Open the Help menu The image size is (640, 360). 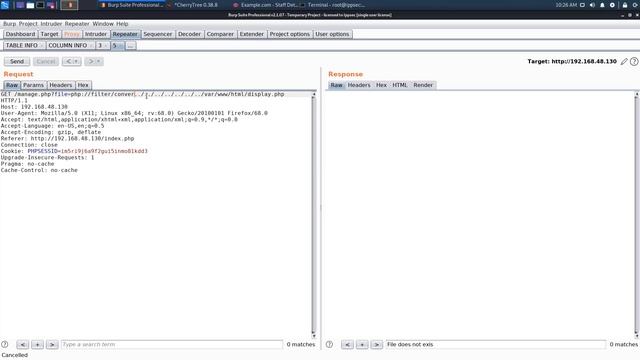[122, 24]
